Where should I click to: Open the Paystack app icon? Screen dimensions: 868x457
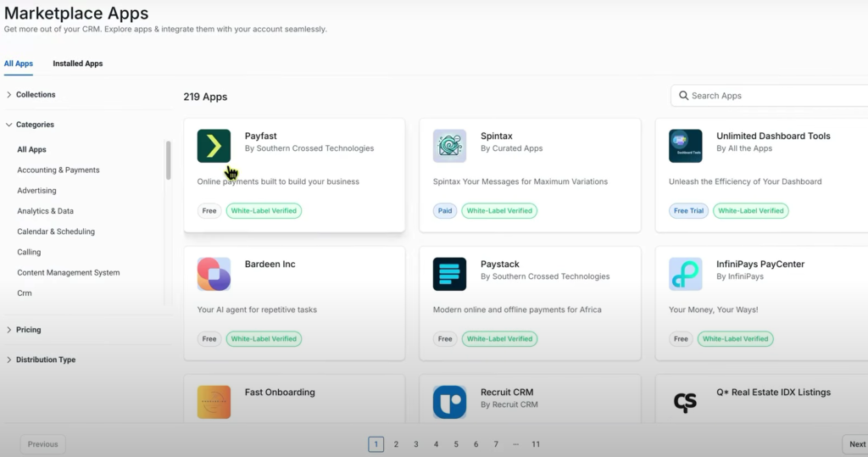[x=449, y=274]
